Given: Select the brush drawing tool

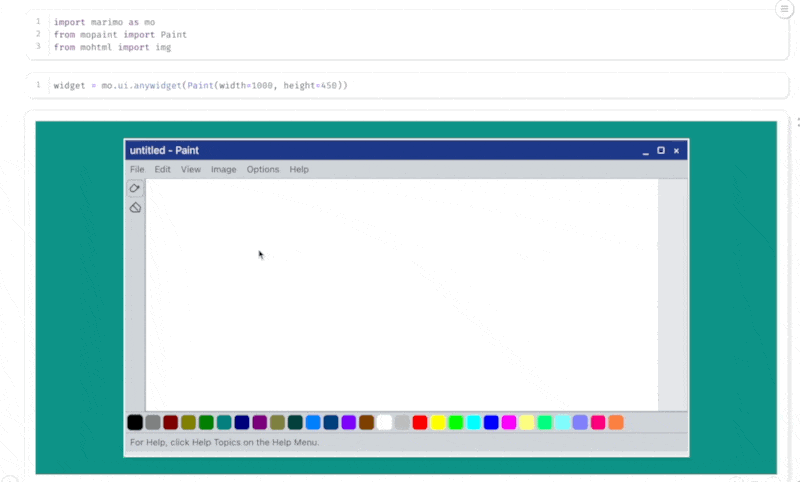Looking at the screenshot, I should (135, 188).
